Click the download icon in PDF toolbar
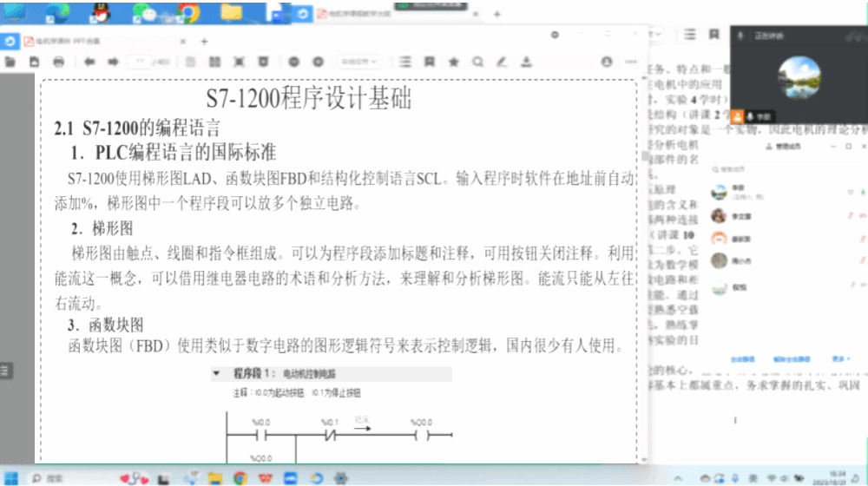Viewport: 868px width, 486px height. [x=527, y=62]
